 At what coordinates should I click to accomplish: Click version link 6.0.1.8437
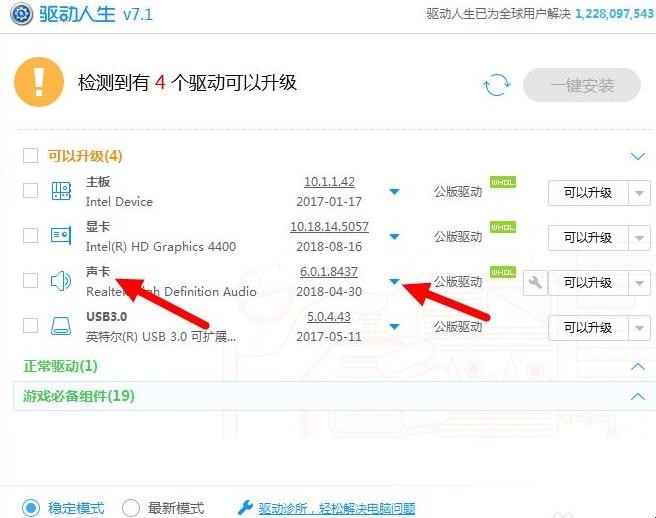(x=329, y=272)
